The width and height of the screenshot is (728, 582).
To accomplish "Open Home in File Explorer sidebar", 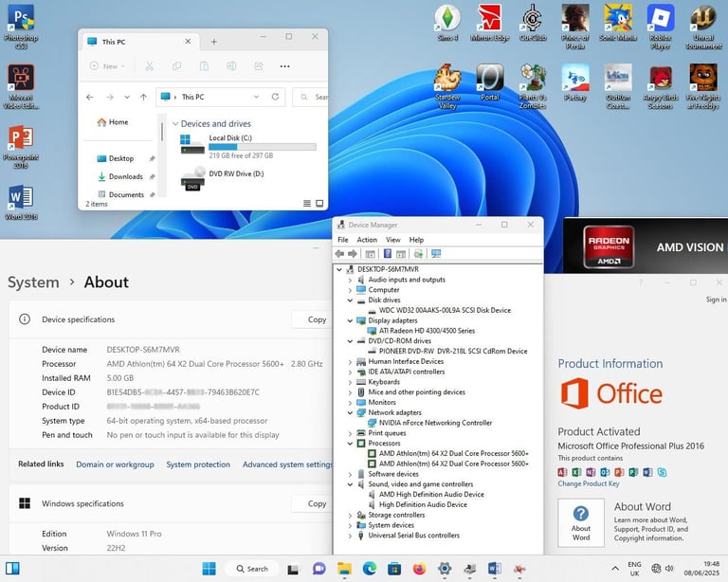I will click(x=113, y=122).
